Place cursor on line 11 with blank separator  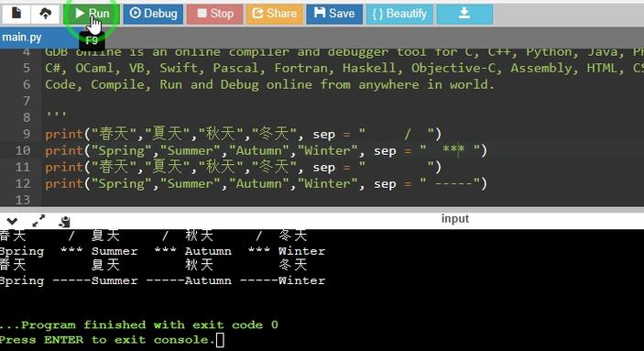(243, 168)
